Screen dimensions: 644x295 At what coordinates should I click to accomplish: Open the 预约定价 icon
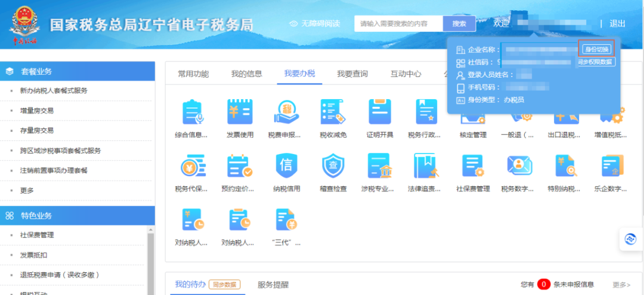coord(240,167)
